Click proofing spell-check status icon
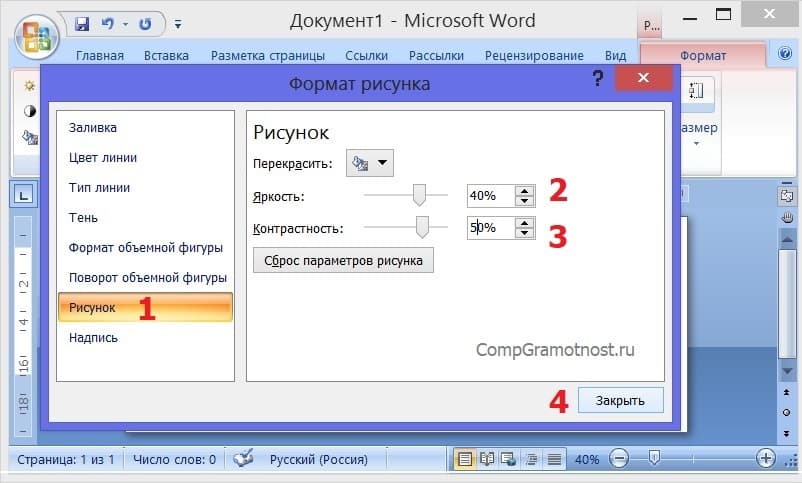Screen dimensions: 802x483 click(243, 458)
